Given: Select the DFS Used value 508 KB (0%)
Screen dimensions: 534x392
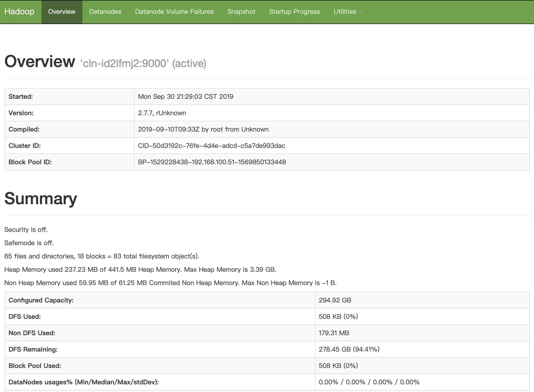Looking at the screenshot, I should point(338,317).
